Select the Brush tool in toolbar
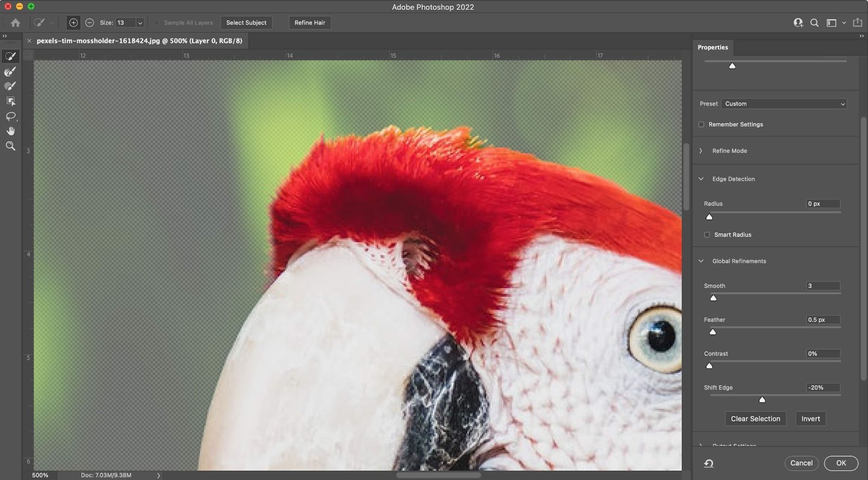The height and width of the screenshot is (480, 868). (10, 86)
